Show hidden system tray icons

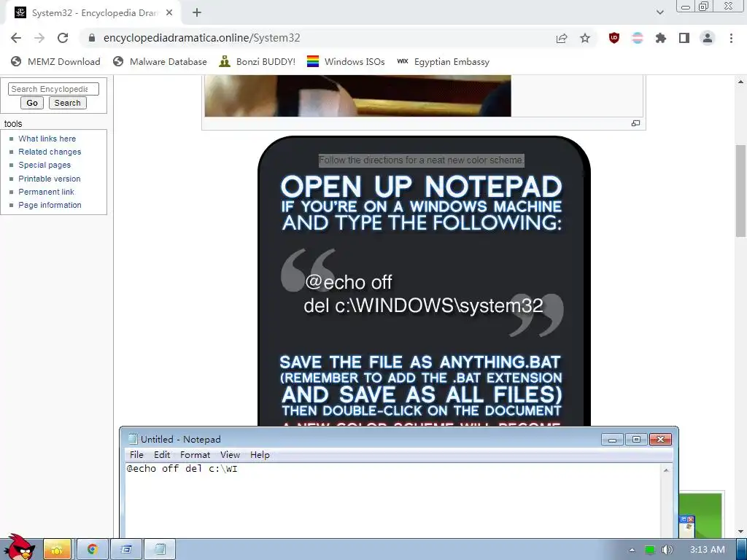coord(632,550)
